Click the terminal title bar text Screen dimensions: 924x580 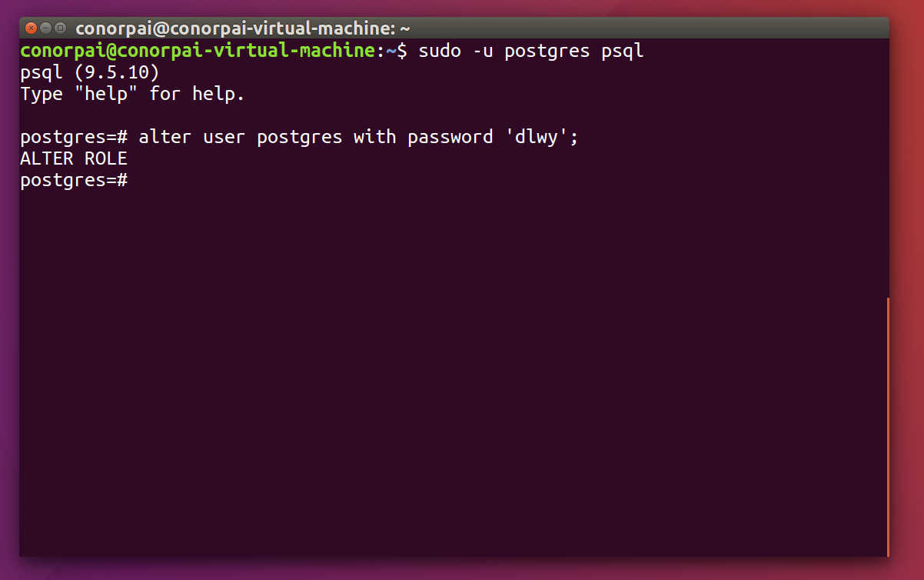coord(243,28)
